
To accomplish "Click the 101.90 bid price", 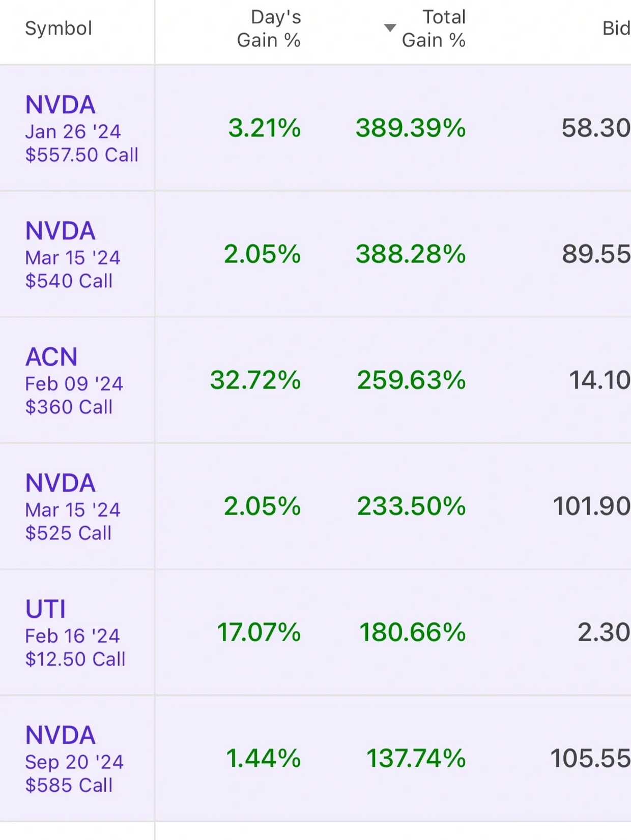I will (x=592, y=506).
